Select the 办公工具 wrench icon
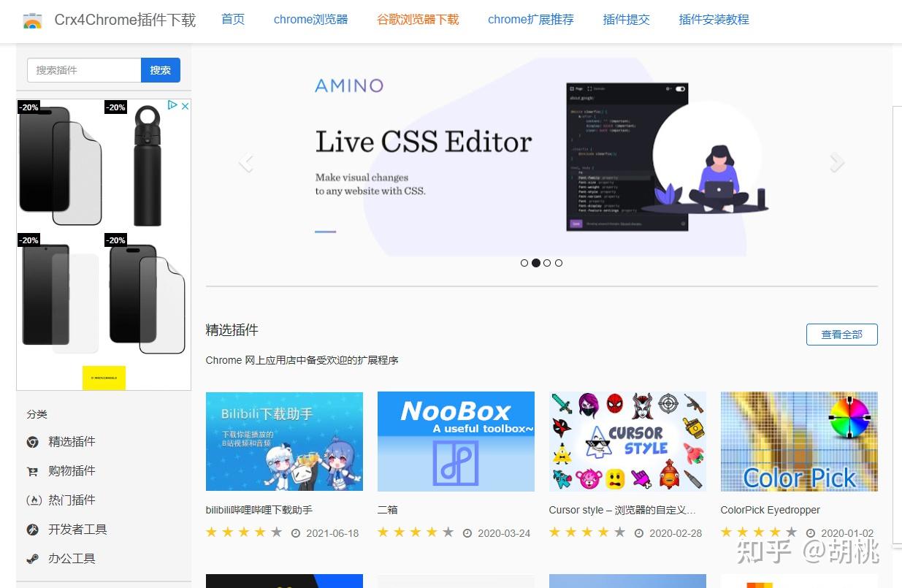Image resolution: width=902 pixels, height=588 pixels. point(33,558)
